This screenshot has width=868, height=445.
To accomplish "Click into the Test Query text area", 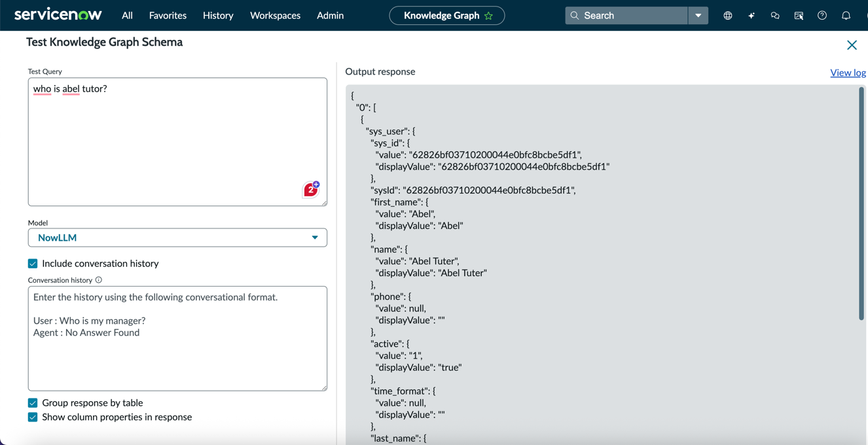I will [177, 142].
